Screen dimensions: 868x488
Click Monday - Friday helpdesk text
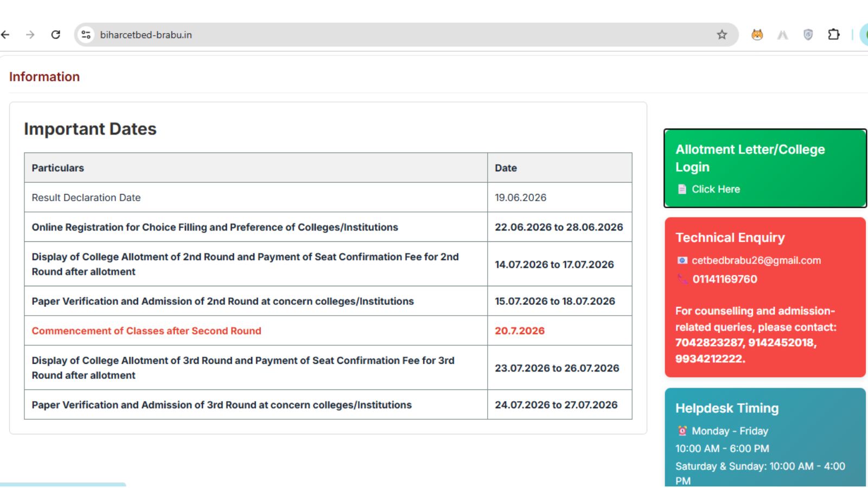click(730, 431)
